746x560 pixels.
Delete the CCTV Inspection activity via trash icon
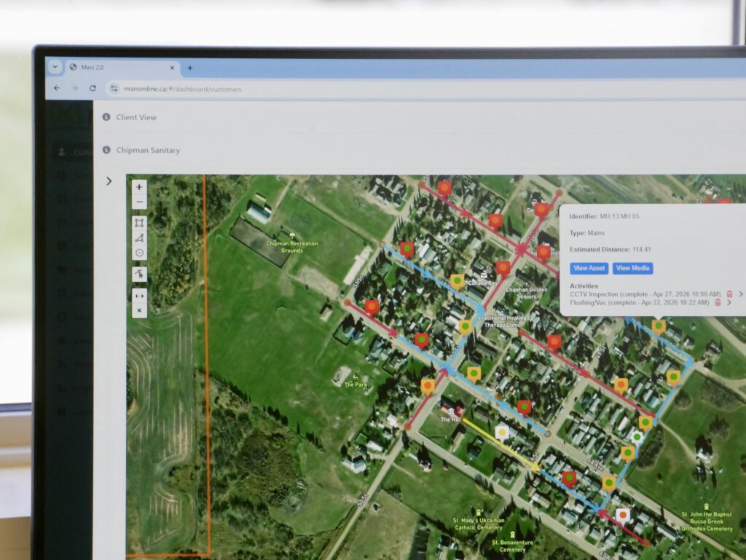(729, 294)
